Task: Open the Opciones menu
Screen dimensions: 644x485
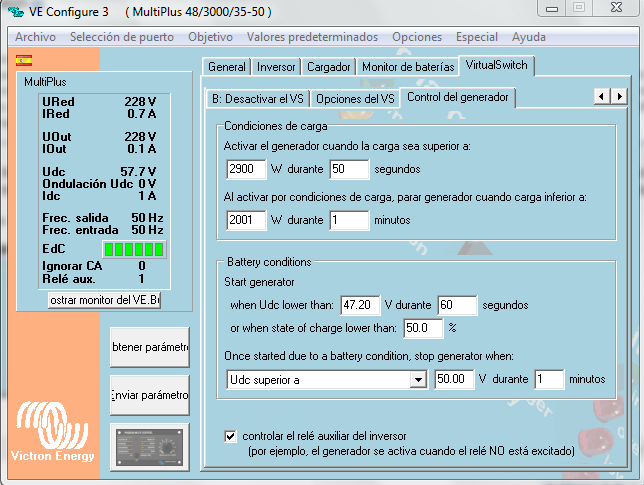Action: click(x=417, y=37)
